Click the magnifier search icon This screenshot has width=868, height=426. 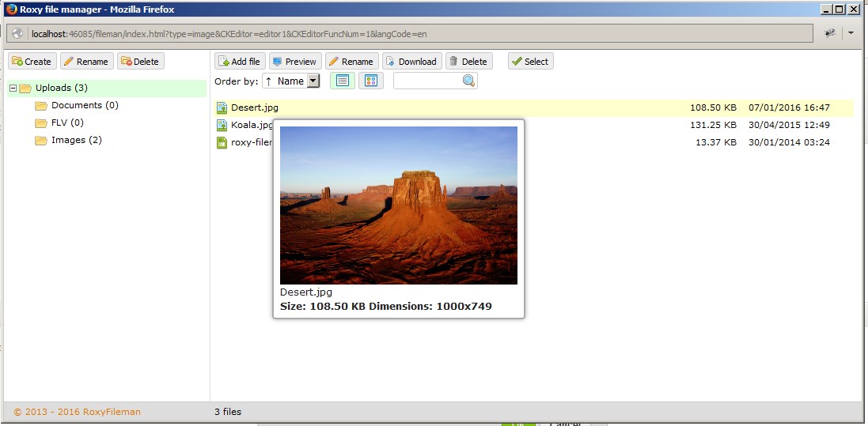tap(469, 81)
